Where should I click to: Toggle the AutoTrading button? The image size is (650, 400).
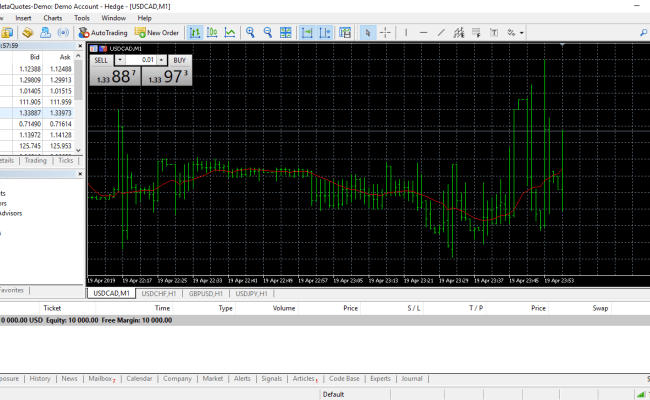103,32
